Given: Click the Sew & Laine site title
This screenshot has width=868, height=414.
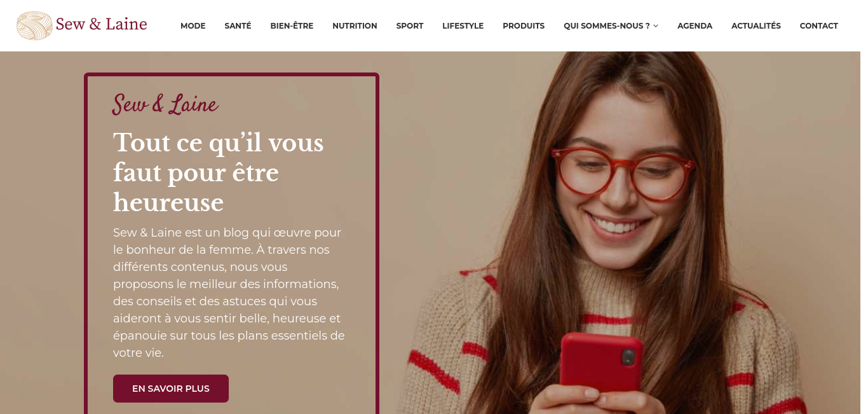Looking at the screenshot, I should coord(102,25).
